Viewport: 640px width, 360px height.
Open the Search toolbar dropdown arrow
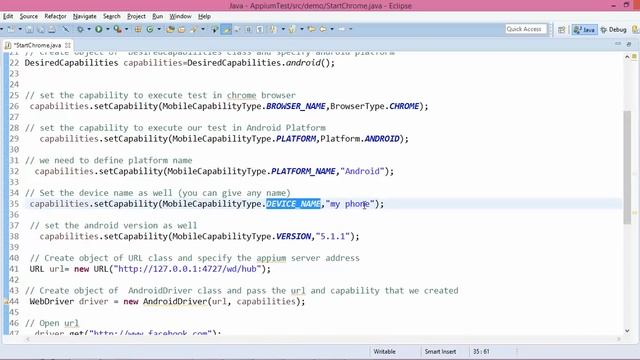click(x=203, y=29)
